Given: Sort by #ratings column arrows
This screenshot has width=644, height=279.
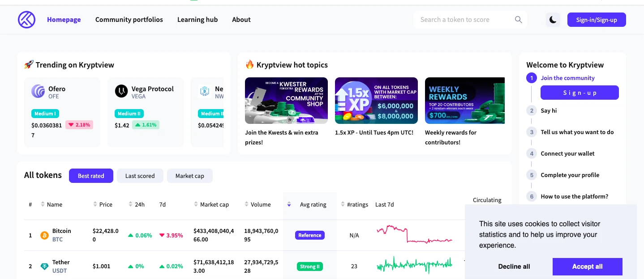Looking at the screenshot, I should (343, 204).
